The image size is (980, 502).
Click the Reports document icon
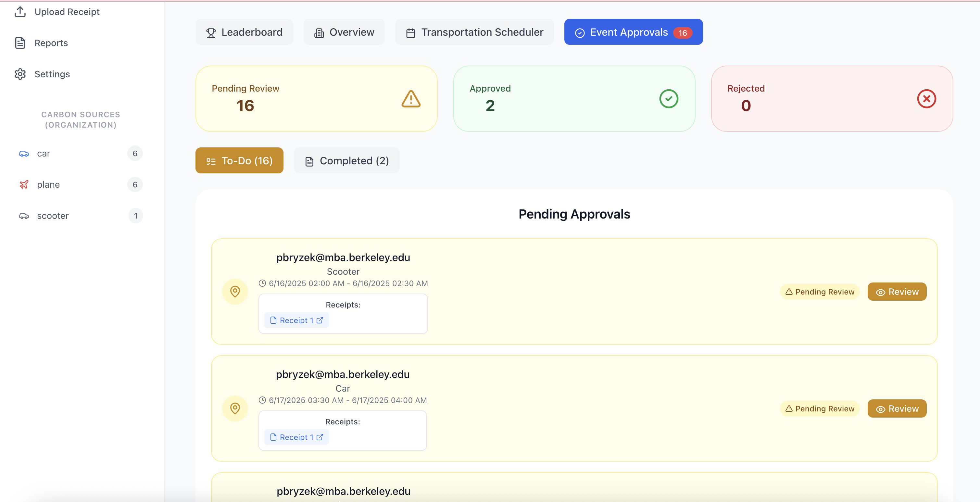click(x=20, y=43)
